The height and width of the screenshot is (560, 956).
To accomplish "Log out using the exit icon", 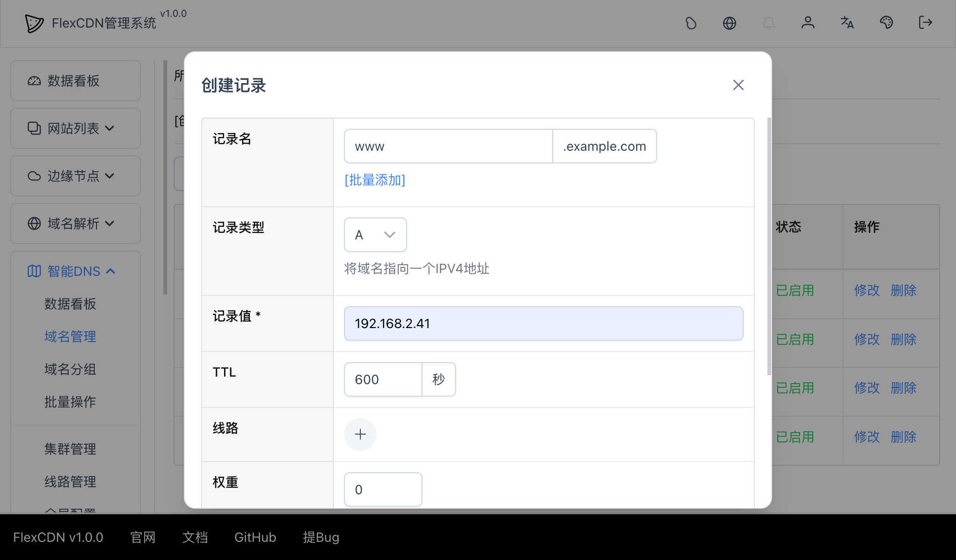I will click(x=925, y=23).
